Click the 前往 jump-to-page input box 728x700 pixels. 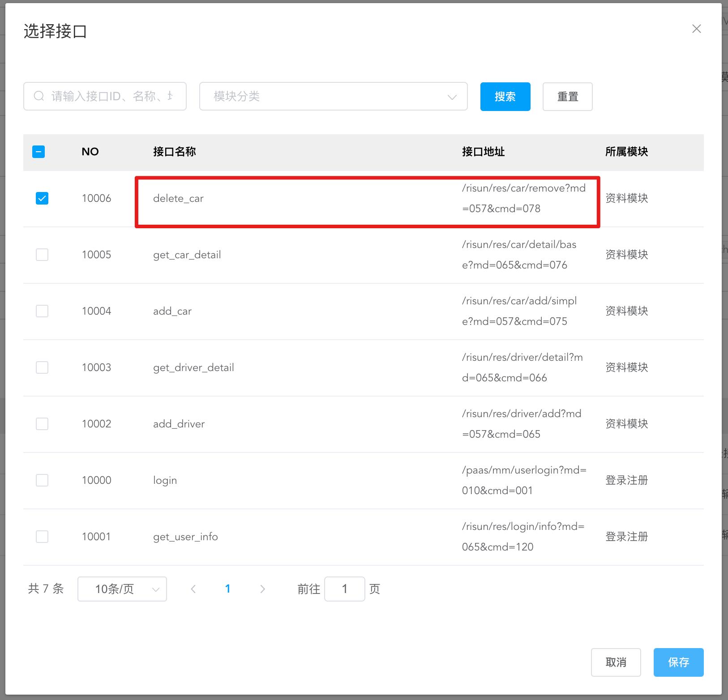click(x=345, y=589)
